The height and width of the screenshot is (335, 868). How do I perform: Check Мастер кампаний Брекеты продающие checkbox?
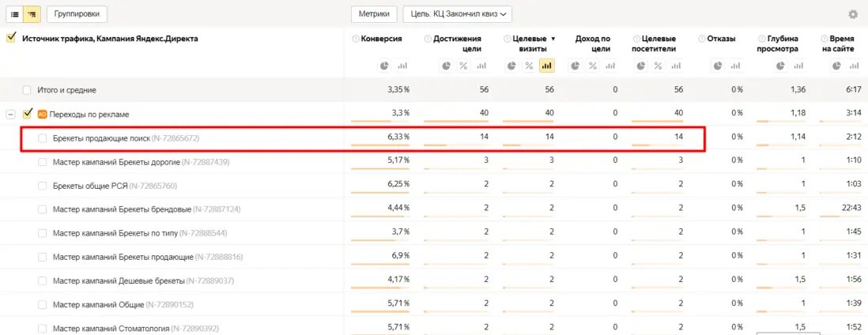click(x=42, y=257)
